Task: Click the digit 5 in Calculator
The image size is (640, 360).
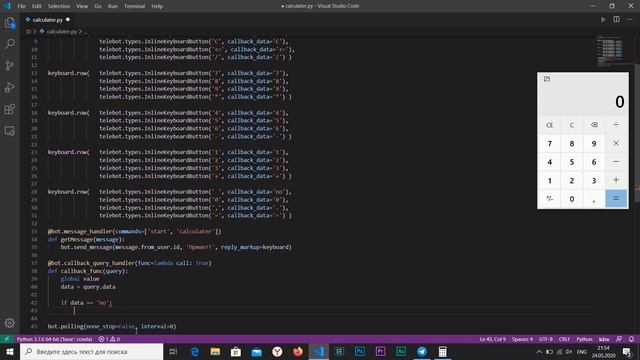Action: [x=572, y=162]
